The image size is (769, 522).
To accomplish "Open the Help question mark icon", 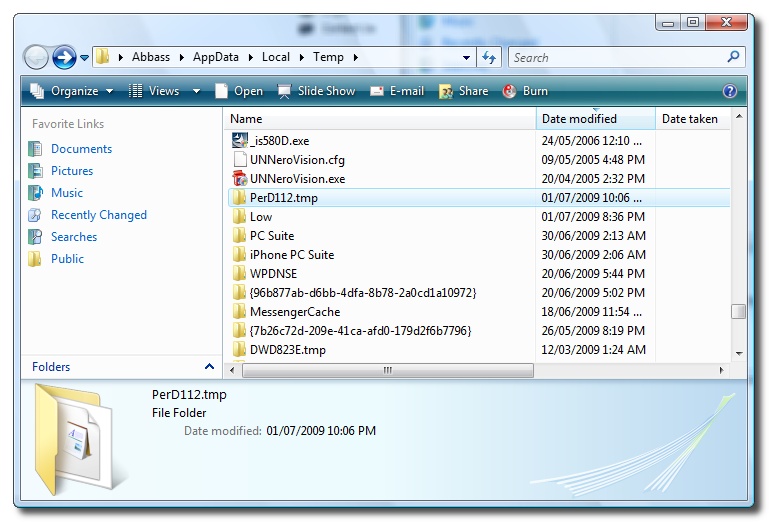I will point(730,91).
